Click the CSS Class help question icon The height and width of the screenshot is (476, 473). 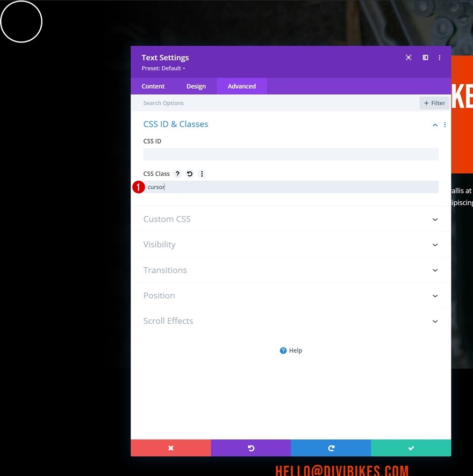pos(177,174)
